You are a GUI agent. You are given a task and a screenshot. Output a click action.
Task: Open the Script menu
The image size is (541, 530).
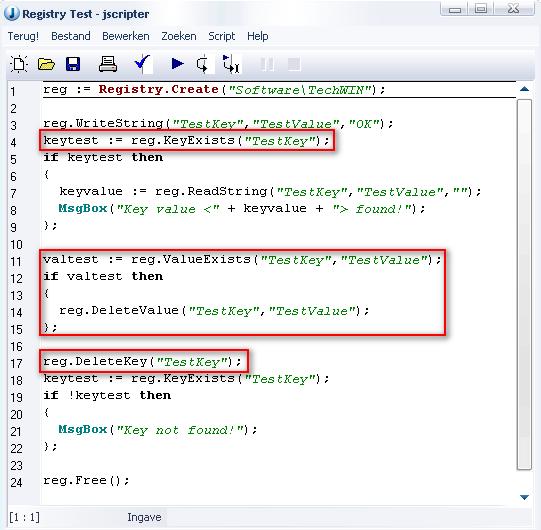(x=222, y=36)
